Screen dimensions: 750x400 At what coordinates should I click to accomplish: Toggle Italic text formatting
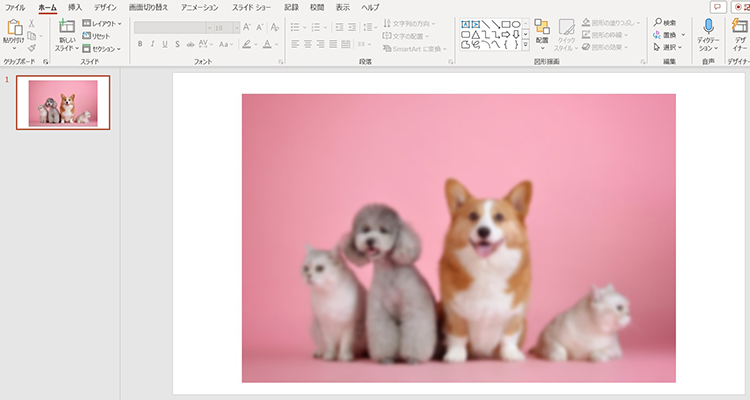152,44
